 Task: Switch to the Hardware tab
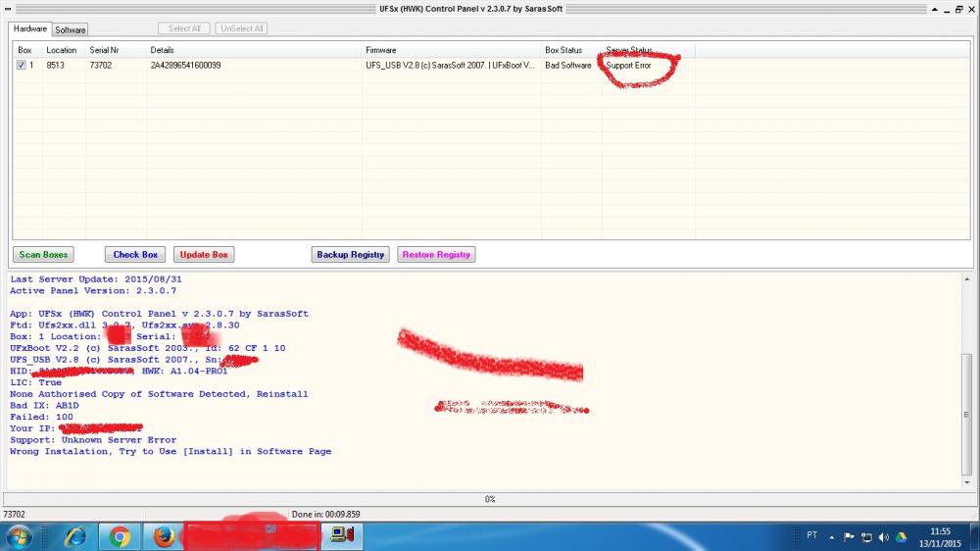[30, 28]
